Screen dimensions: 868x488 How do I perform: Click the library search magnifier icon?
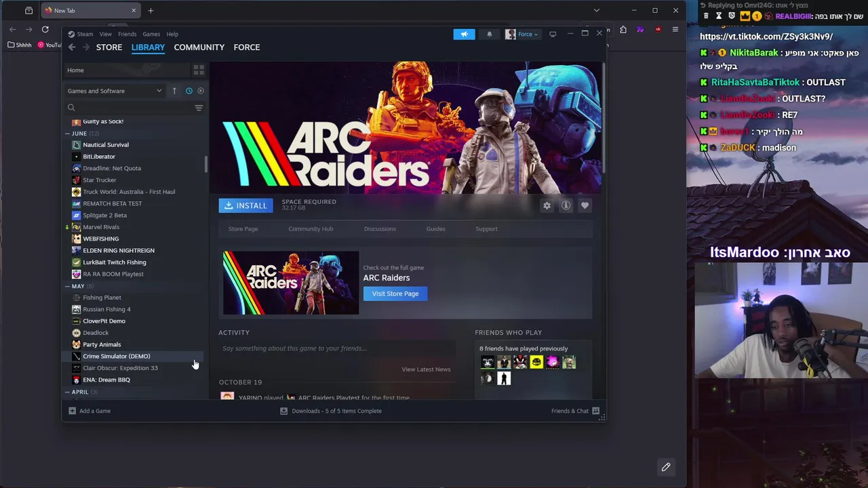coord(71,107)
